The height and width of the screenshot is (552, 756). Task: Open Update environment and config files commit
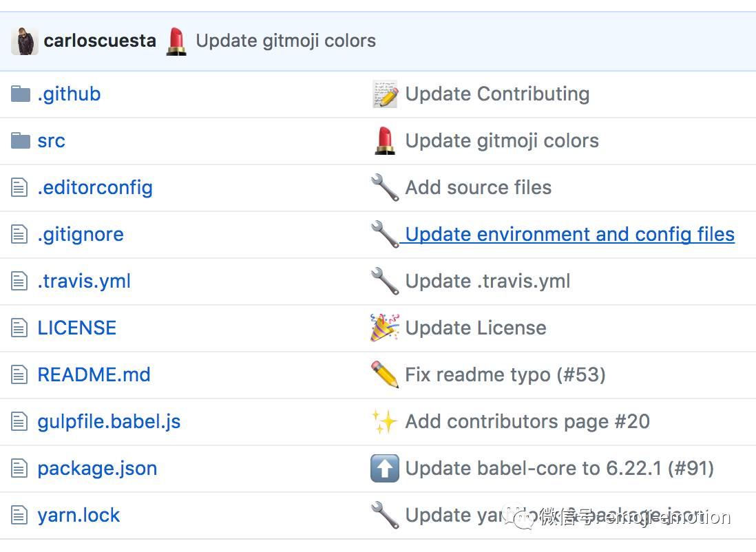[x=569, y=234]
